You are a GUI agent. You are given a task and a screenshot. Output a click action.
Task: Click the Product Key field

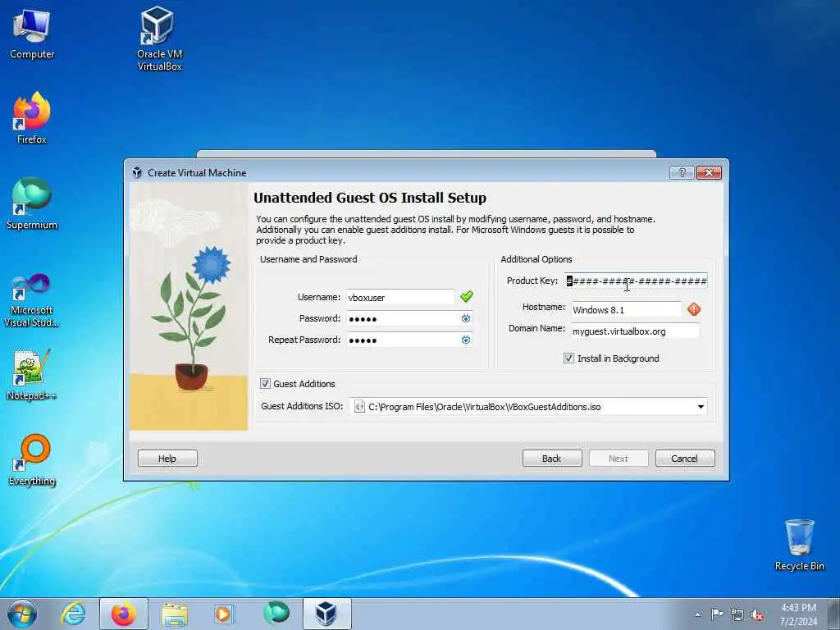636,281
